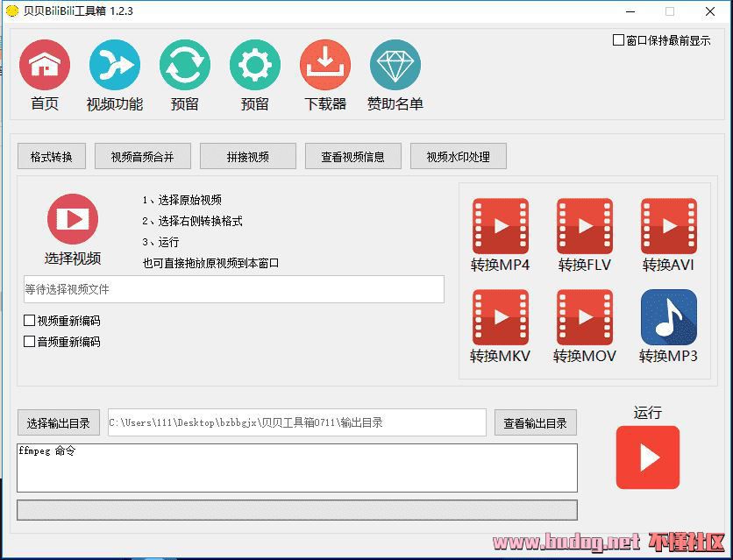Switch to the 视频音频合并 tab
Viewport: 733px width, 560px height.
click(142, 157)
